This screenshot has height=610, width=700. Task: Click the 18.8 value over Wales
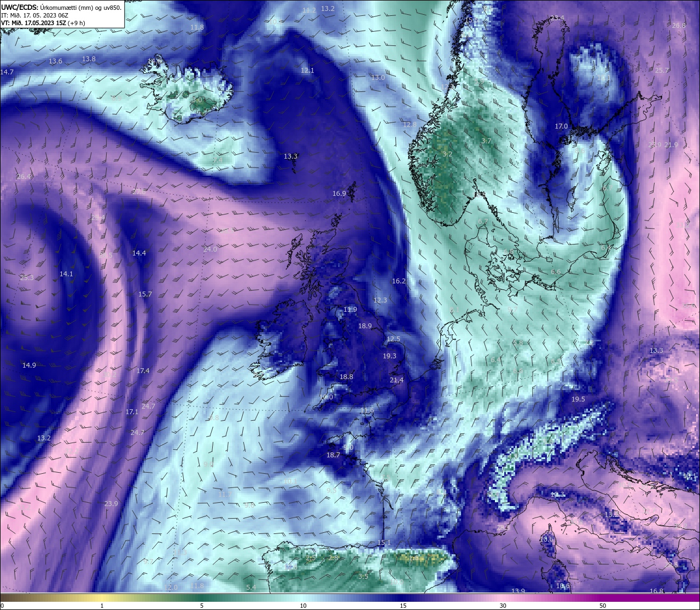click(346, 377)
